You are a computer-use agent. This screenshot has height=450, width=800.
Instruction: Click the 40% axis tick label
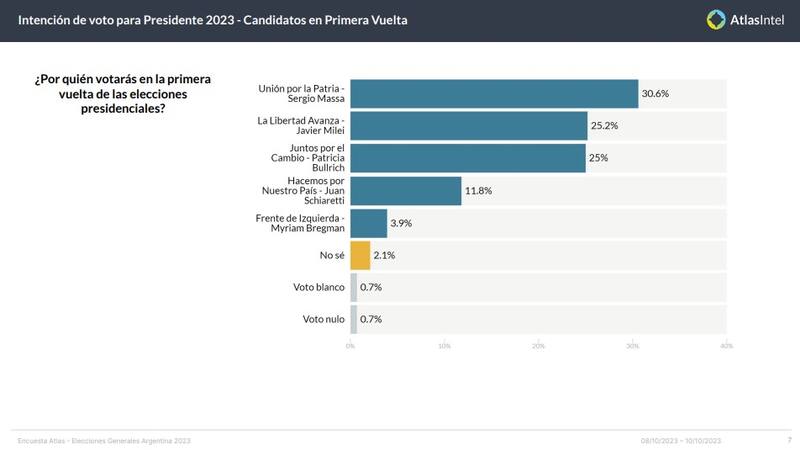tap(726, 346)
